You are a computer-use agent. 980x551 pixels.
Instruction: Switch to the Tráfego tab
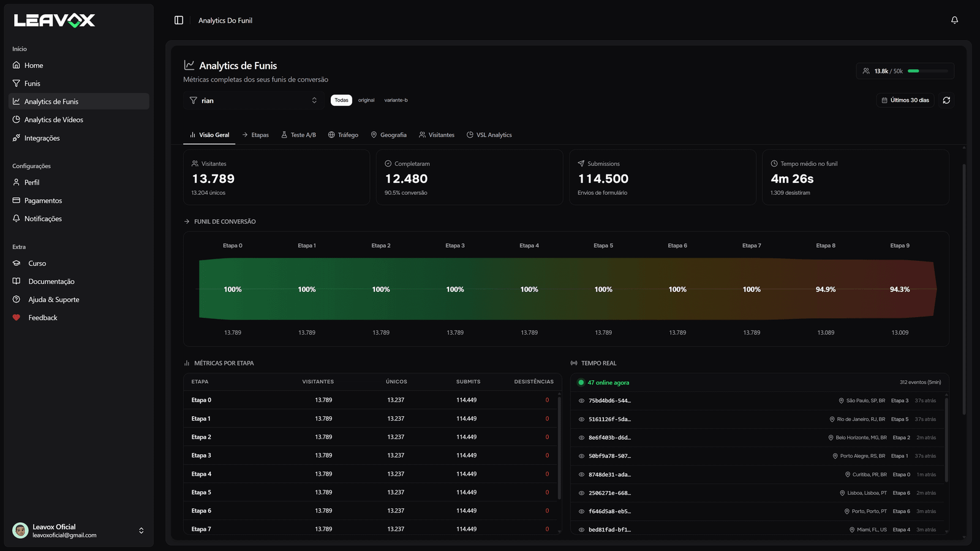pyautogui.click(x=343, y=135)
